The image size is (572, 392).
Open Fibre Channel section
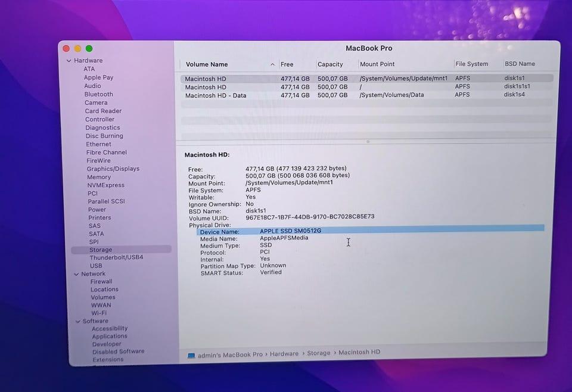pyautogui.click(x=107, y=153)
